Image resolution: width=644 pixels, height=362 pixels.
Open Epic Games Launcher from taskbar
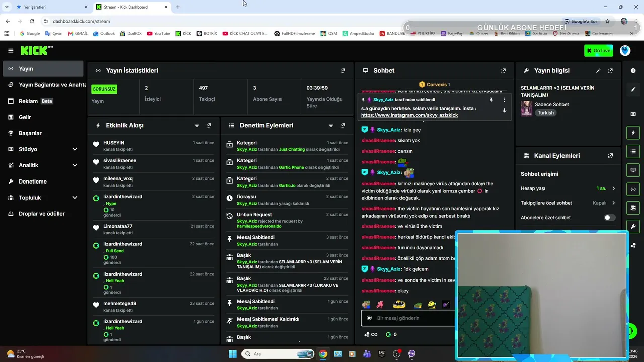(x=382, y=354)
